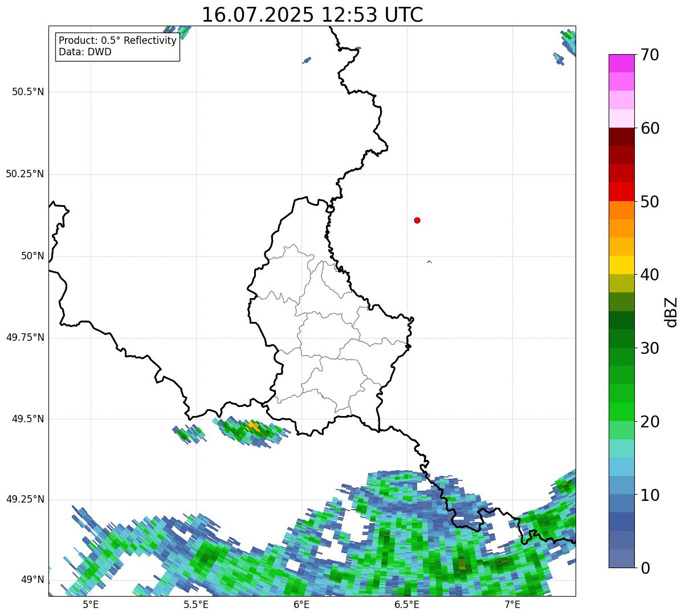Click the tiny echo speck below the red dot

[429, 262]
